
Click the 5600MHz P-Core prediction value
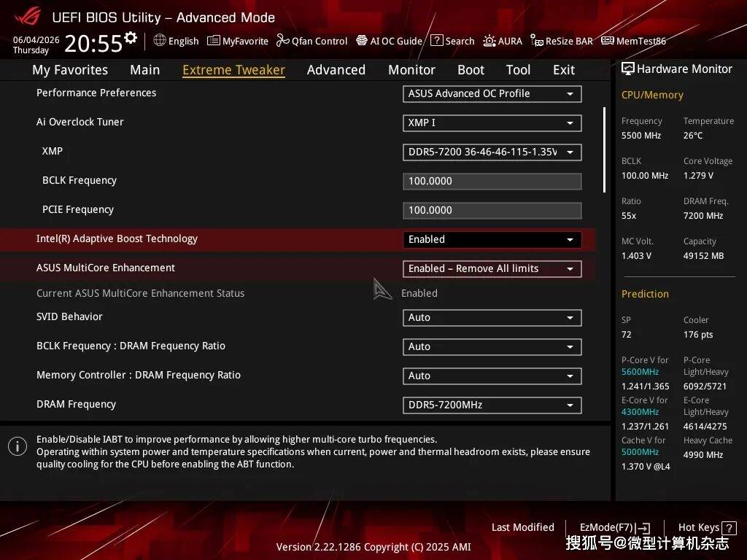(x=640, y=371)
